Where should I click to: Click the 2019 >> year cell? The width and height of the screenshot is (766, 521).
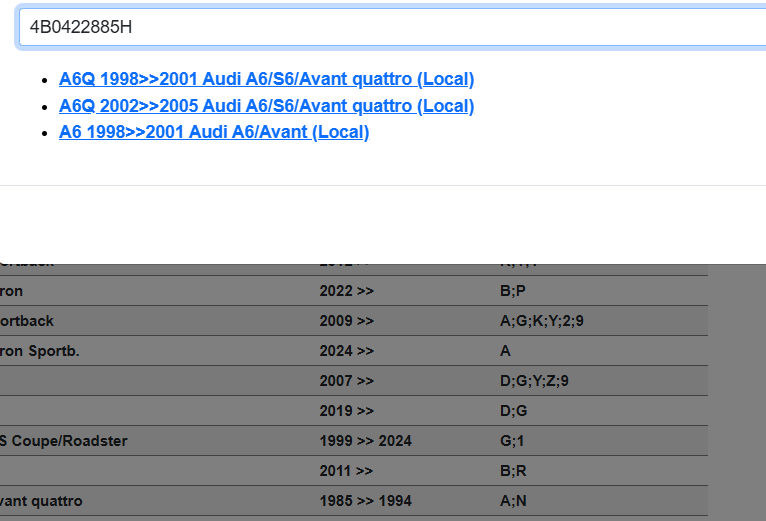(346, 411)
